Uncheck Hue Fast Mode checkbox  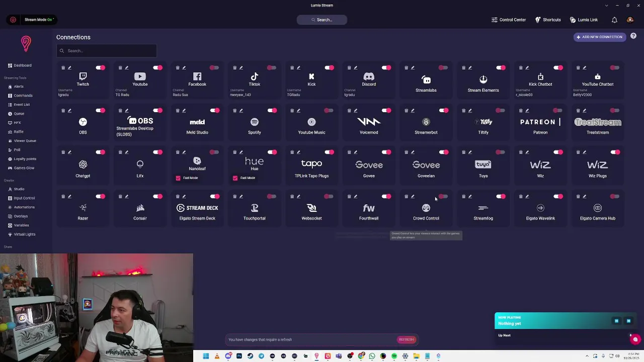[235, 178]
